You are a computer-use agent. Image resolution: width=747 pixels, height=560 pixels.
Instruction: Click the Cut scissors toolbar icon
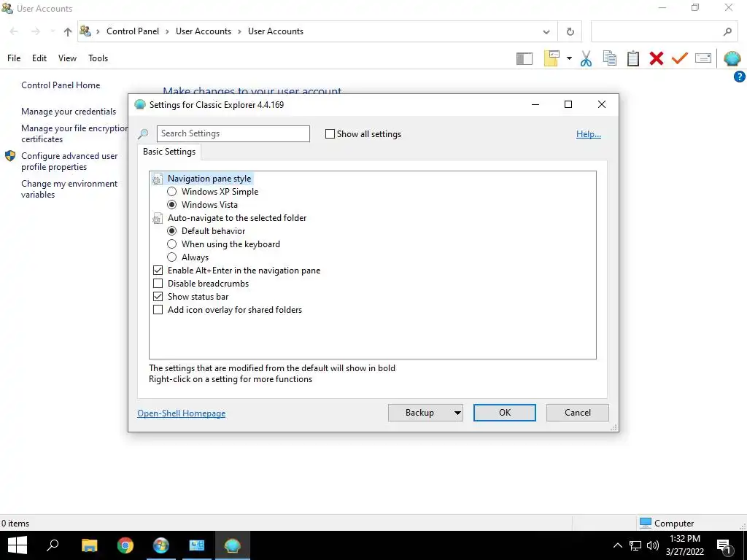[586, 58]
